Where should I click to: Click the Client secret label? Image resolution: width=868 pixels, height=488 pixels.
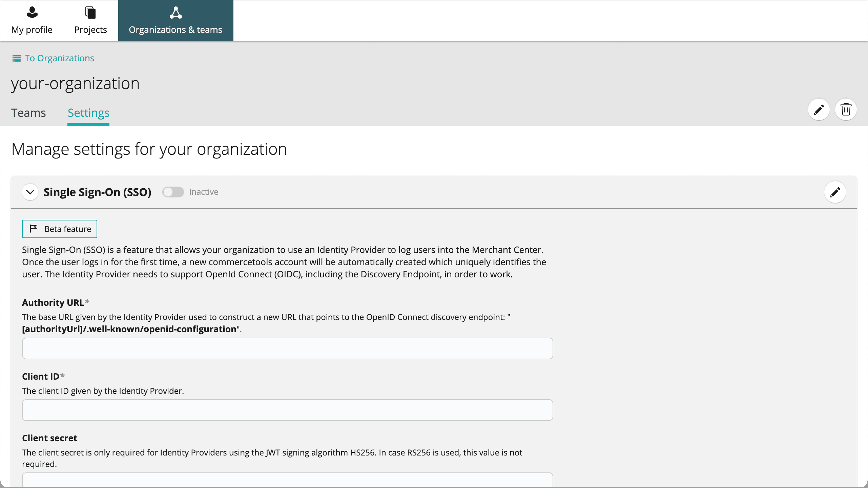click(x=49, y=438)
